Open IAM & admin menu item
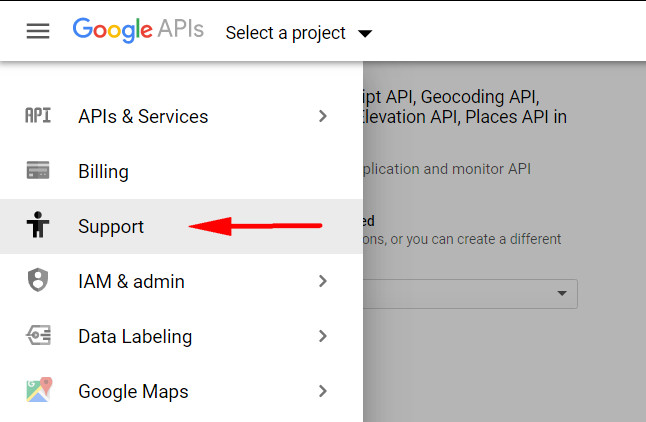The height and width of the screenshot is (422, 646). tap(181, 281)
